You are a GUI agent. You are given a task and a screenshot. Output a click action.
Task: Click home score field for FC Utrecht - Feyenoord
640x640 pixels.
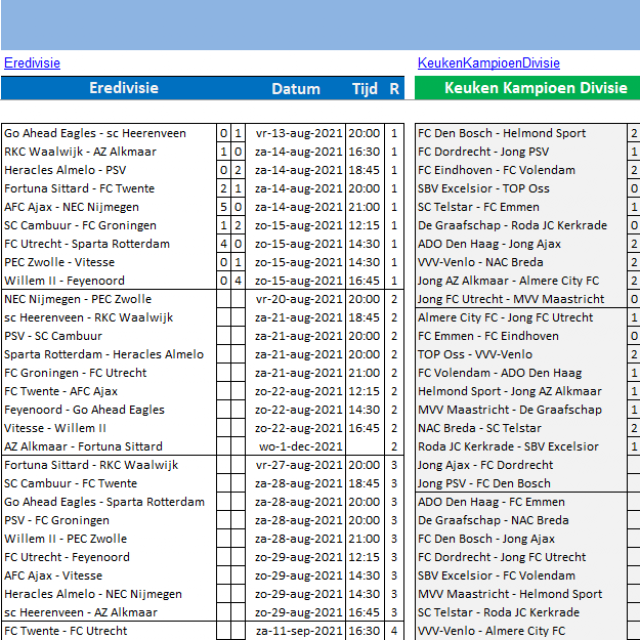pyautogui.click(x=223, y=557)
